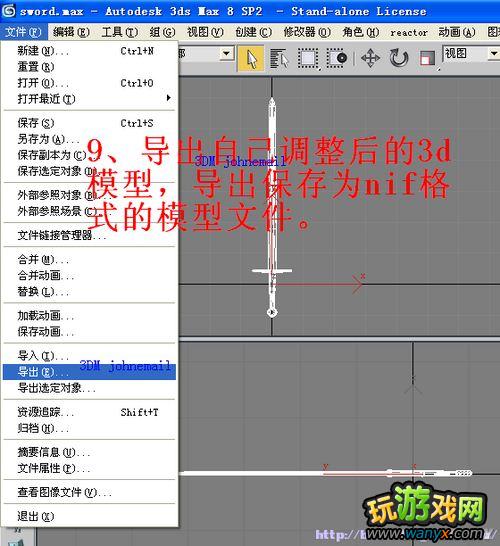Choose 新建(N) from the file menu

[89, 51]
